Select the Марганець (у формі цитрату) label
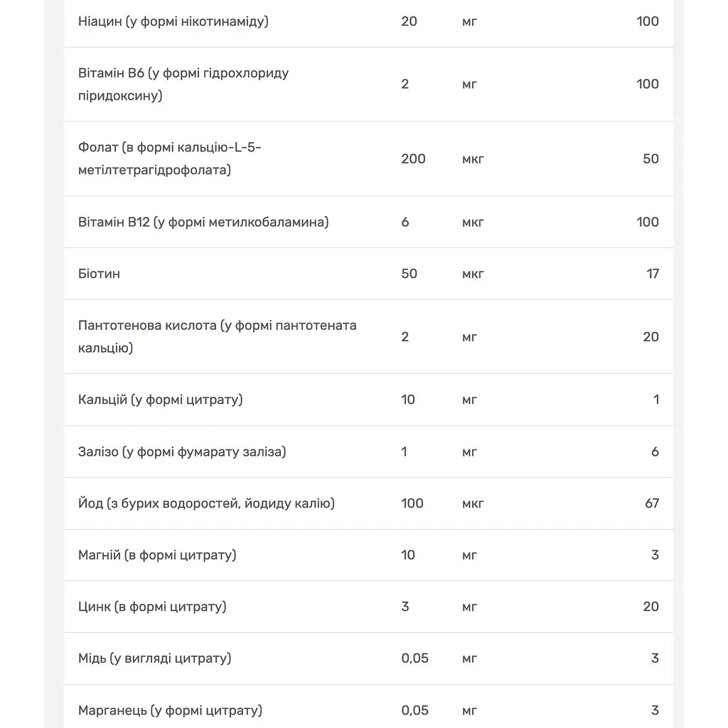Screen dimensions: 728x728 click(171, 710)
